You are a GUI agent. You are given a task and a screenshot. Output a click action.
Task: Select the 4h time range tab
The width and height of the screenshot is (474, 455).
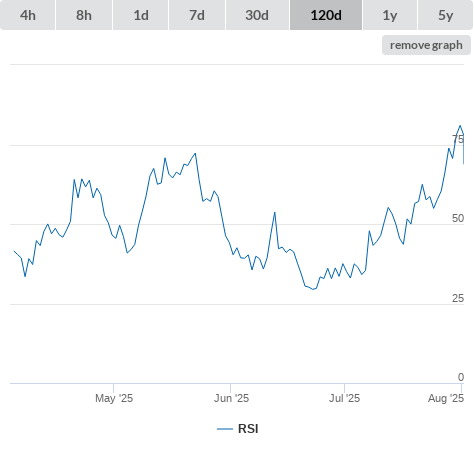click(x=28, y=15)
